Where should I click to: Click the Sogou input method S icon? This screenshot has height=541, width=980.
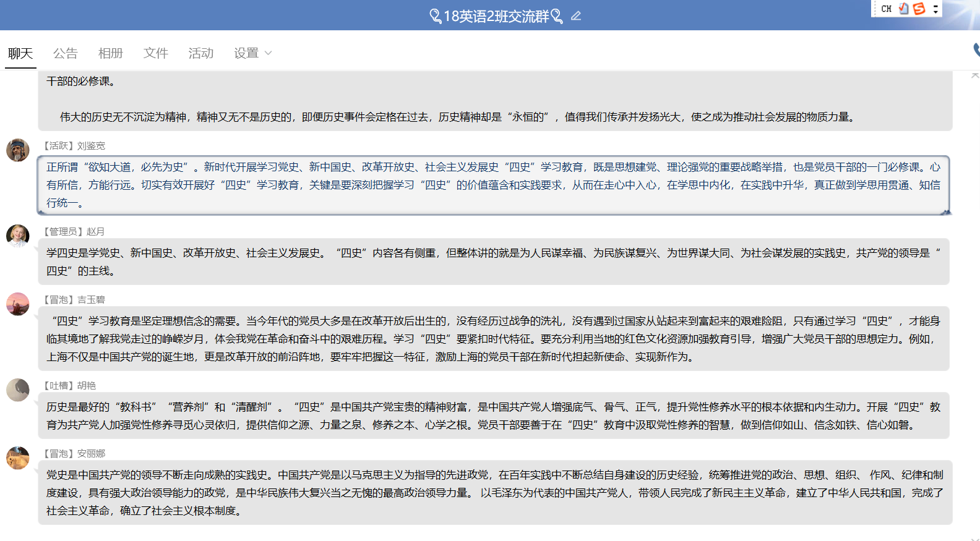[919, 9]
